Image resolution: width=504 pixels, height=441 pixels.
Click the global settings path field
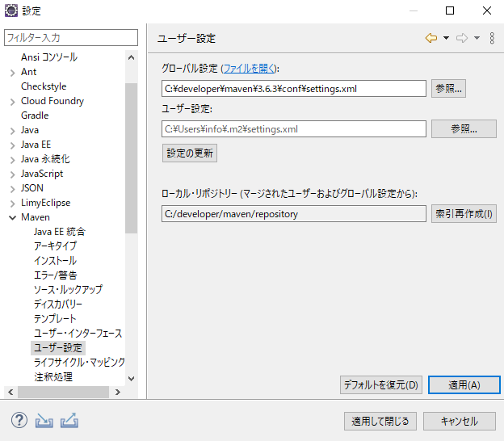coord(294,88)
